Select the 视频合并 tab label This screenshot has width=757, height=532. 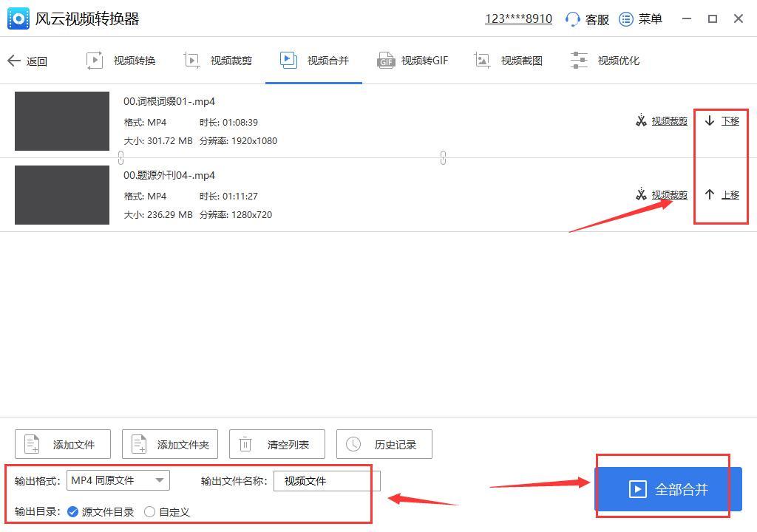pyautogui.click(x=328, y=61)
